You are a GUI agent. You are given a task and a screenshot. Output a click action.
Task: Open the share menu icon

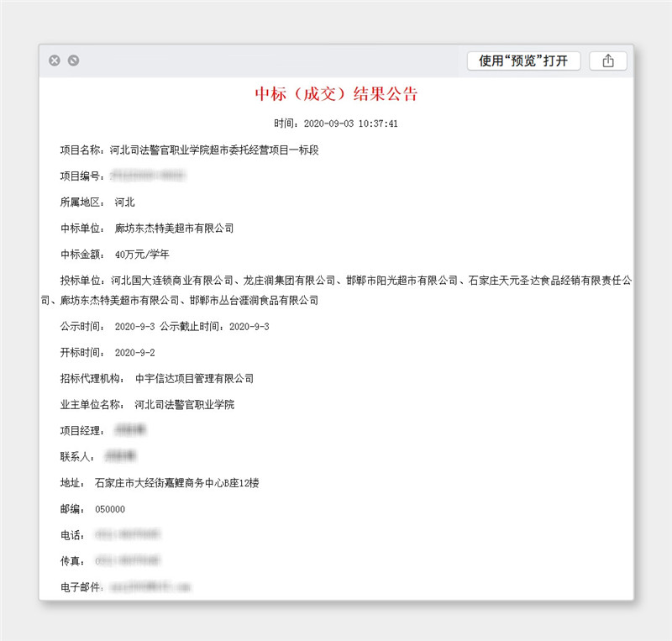tap(608, 60)
